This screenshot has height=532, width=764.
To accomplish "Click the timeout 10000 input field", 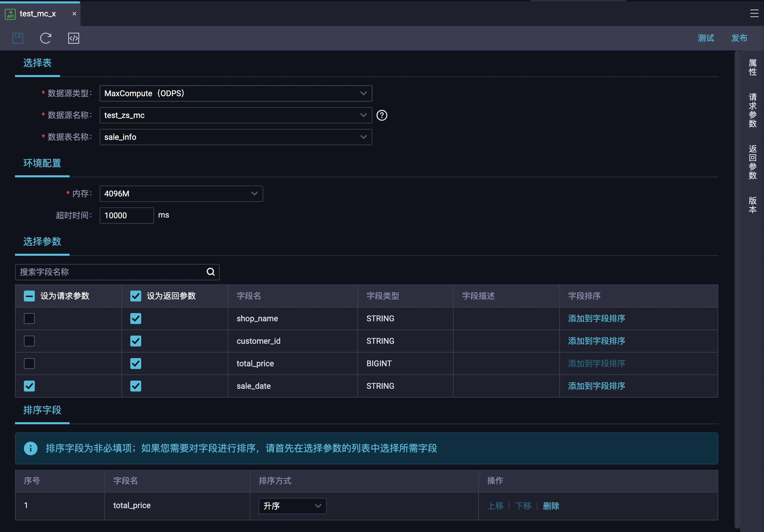I will (127, 216).
